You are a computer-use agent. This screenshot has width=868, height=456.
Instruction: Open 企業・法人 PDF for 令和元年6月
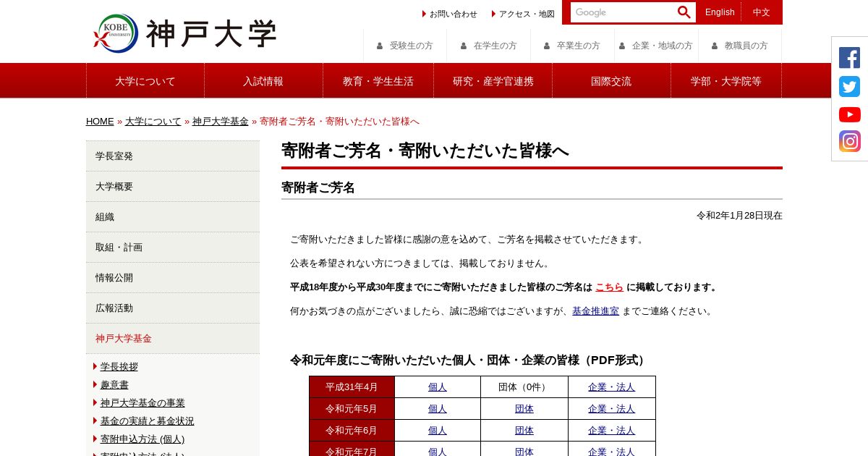(x=611, y=430)
